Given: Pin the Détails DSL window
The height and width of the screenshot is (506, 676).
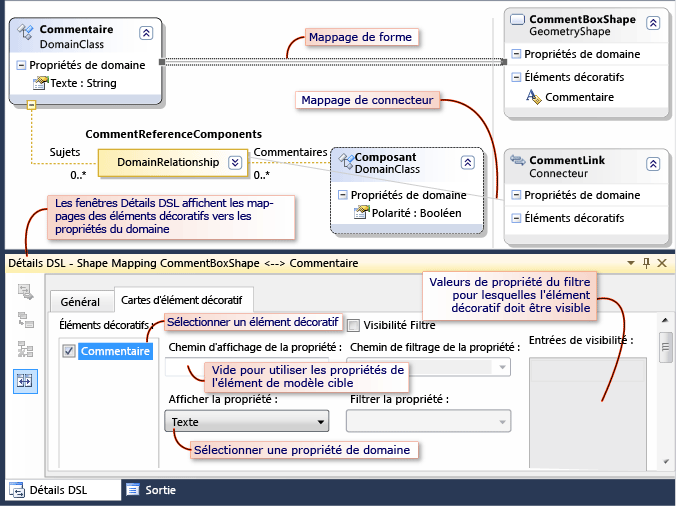Looking at the screenshot, I should [x=646, y=263].
